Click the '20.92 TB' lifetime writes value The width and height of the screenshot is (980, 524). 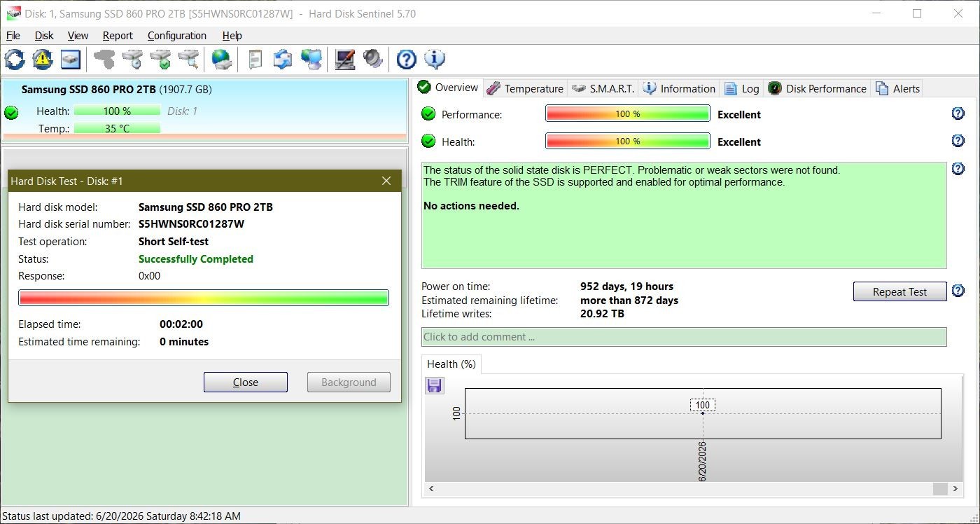[x=602, y=314]
